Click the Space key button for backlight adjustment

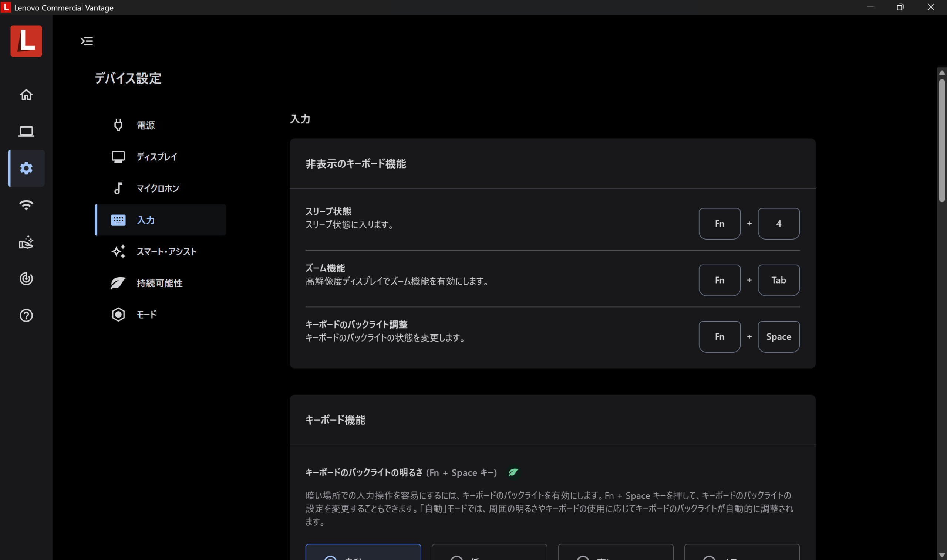coord(778,337)
